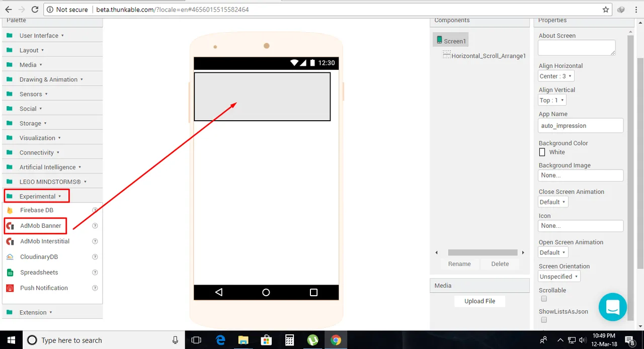Collapse the Experimental palette category
This screenshot has height=349, width=644.
click(52, 196)
